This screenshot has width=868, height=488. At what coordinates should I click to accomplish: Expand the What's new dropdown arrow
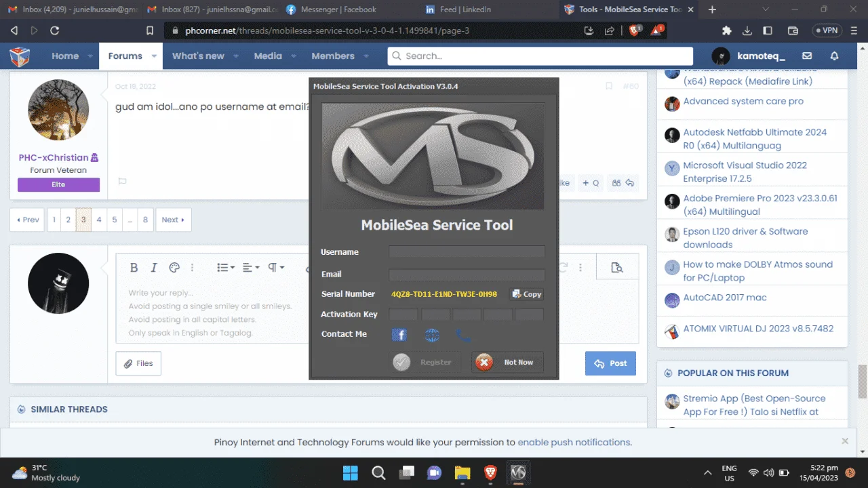pyautogui.click(x=237, y=56)
